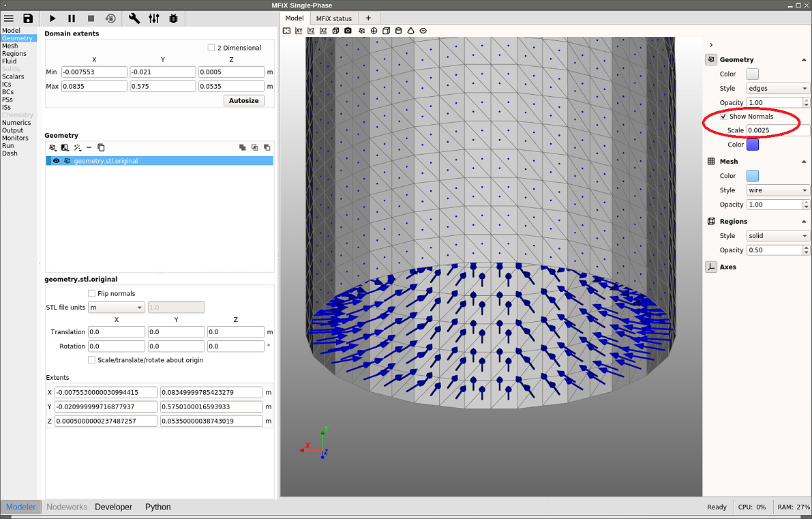Enable the 2 Dimensional checkbox
The width and height of the screenshot is (812, 519).
(x=211, y=47)
